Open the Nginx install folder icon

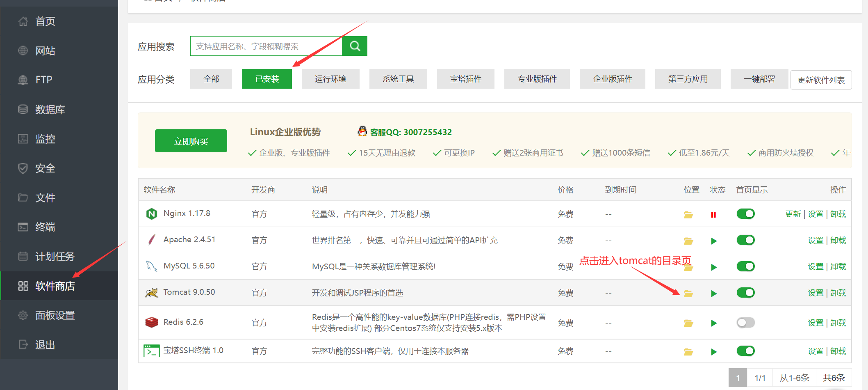click(x=688, y=214)
